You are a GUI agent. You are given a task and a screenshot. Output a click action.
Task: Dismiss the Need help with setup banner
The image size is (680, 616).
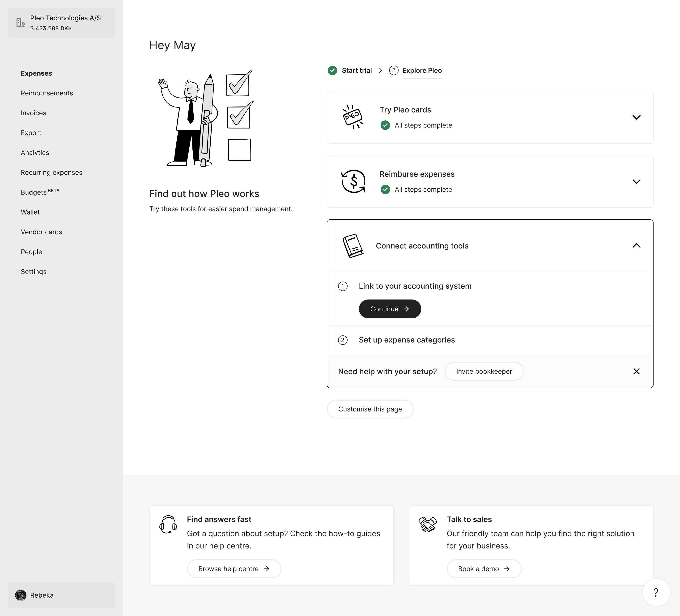coord(637,371)
